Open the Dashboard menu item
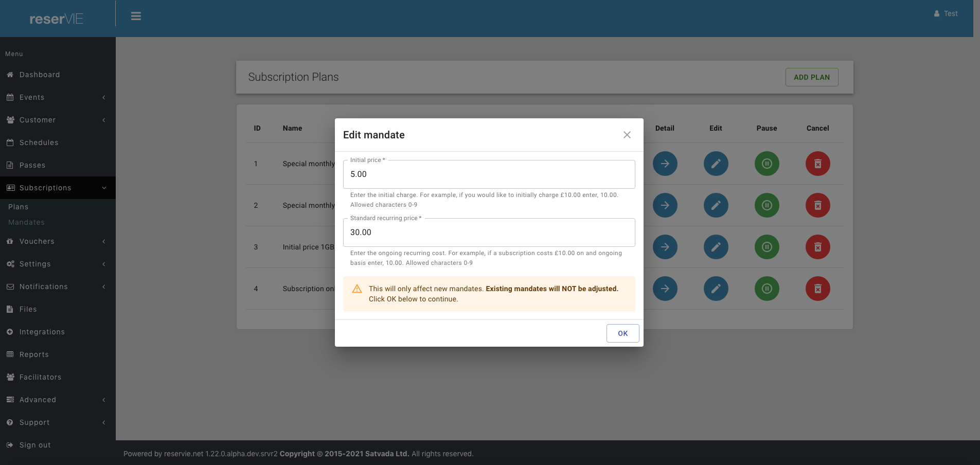This screenshot has width=980, height=465. click(x=40, y=75)
